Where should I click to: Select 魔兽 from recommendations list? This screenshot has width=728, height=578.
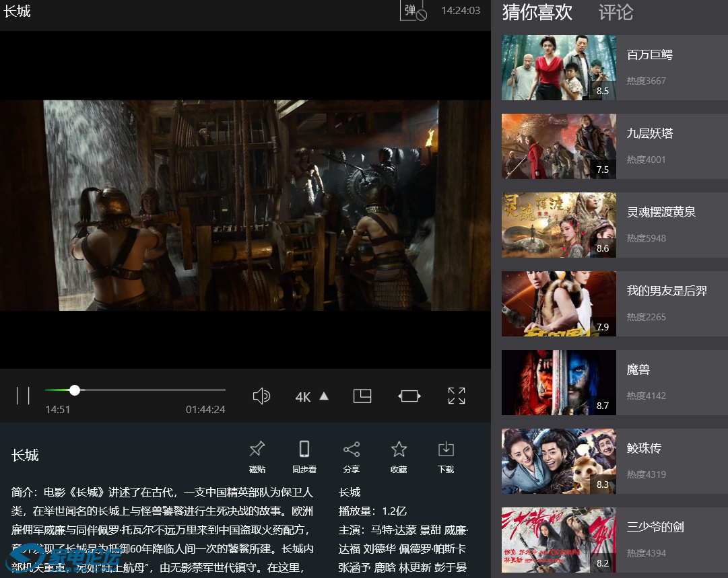click(638, 369)
